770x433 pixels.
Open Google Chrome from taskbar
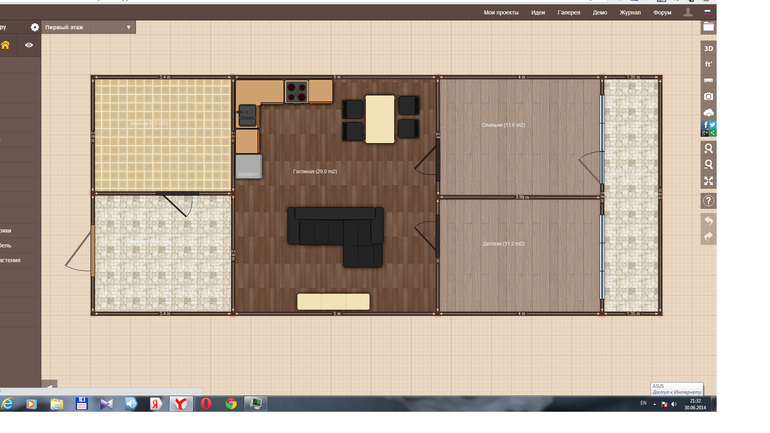pos(231,404)
